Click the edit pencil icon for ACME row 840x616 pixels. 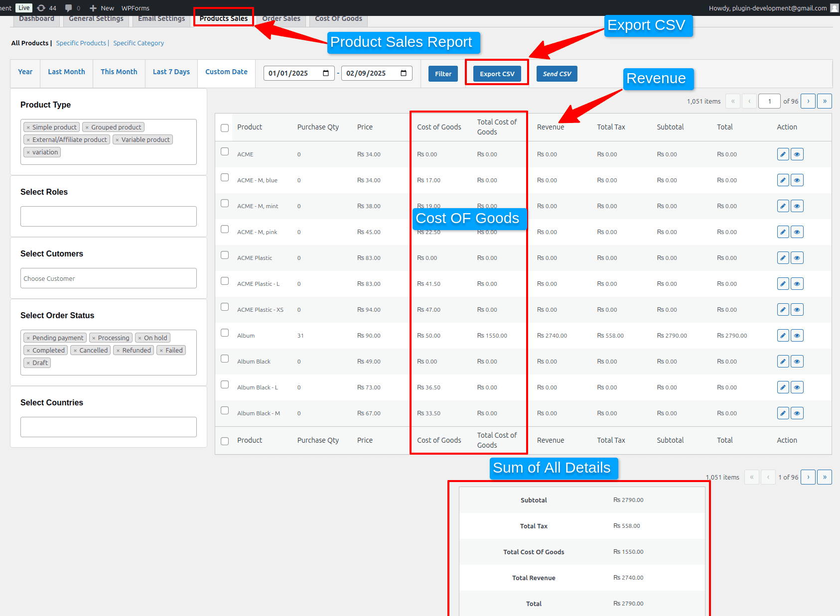pyautogui.click(x=783, y=154)
